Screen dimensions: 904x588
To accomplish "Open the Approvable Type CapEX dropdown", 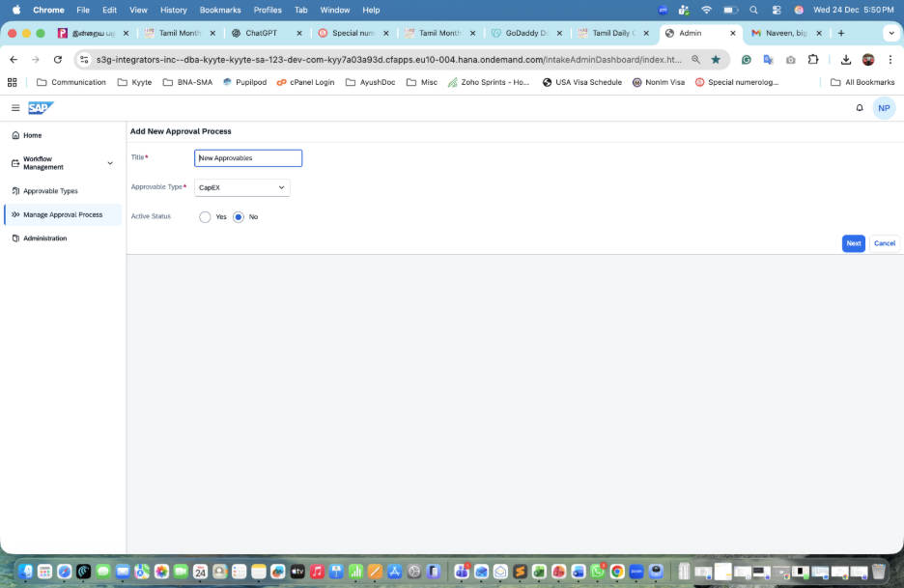I will point(242,187).
